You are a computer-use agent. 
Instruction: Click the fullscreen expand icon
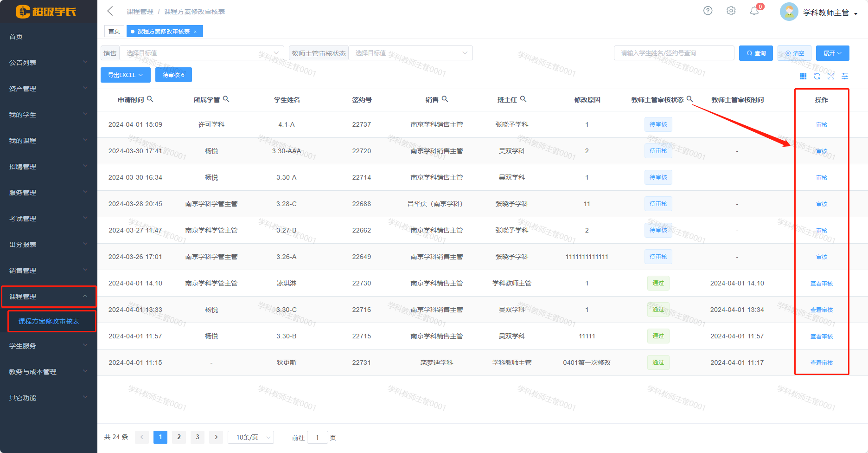(831, 76)
